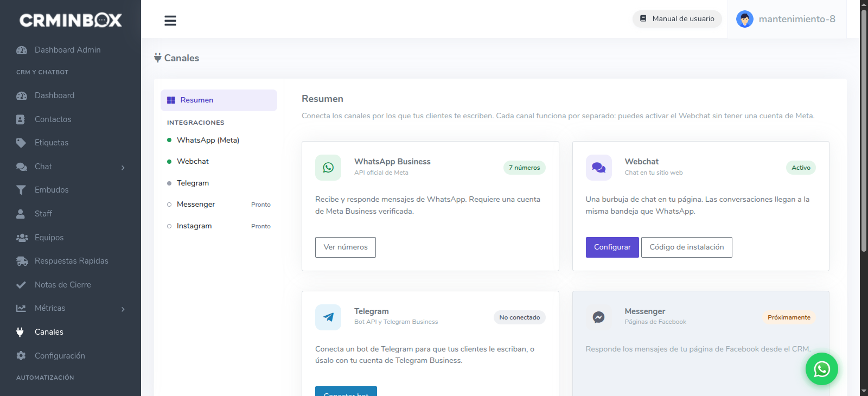
Task: Click the page vertical scrollbar
Action: 864,130
